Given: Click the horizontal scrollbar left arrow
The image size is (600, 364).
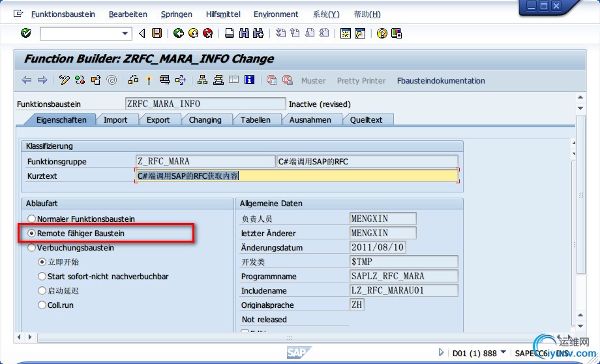Looking at the screenshot, I should click(x=20, y=337).
